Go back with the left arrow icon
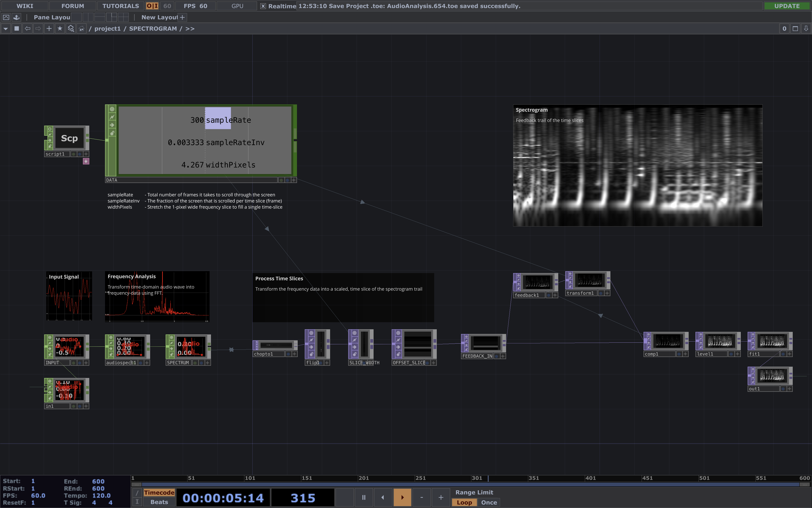The image size is (812, 508). [x=27, y=28]
